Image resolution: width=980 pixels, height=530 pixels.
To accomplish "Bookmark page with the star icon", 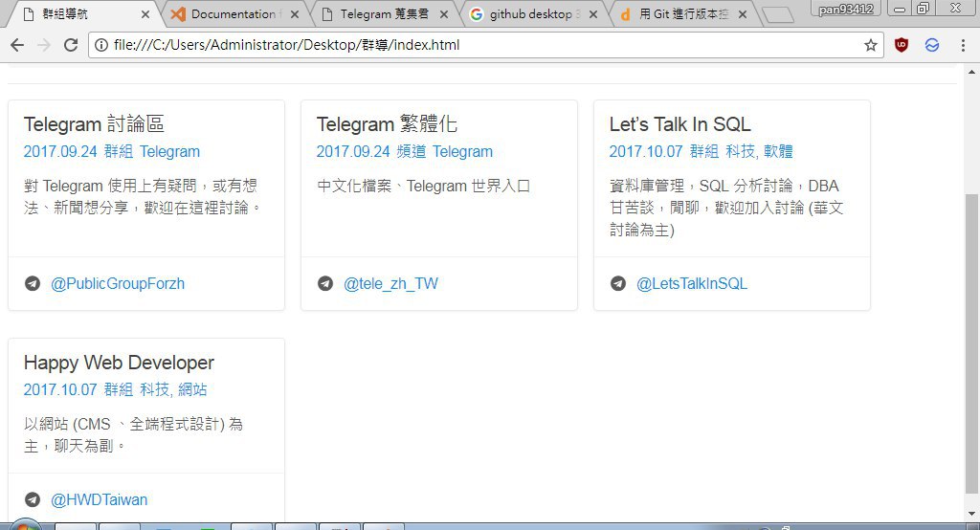I will [x=871, y=45].
